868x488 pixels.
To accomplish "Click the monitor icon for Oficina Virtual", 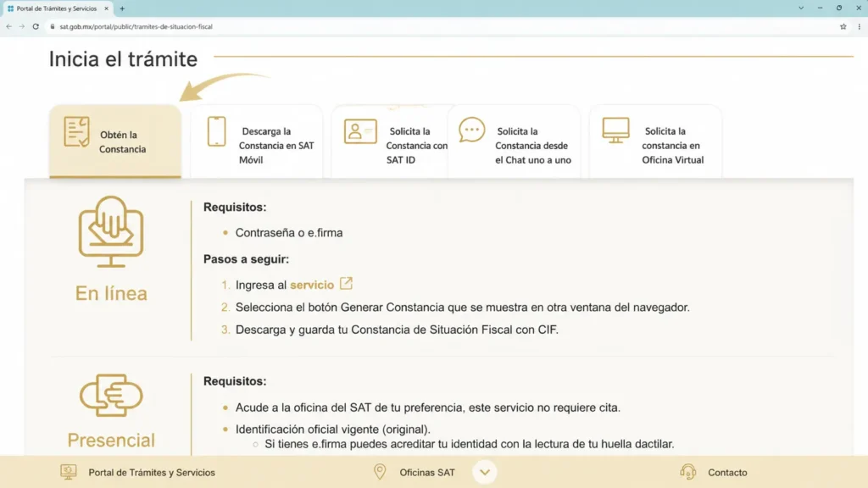I will [615, 130].
